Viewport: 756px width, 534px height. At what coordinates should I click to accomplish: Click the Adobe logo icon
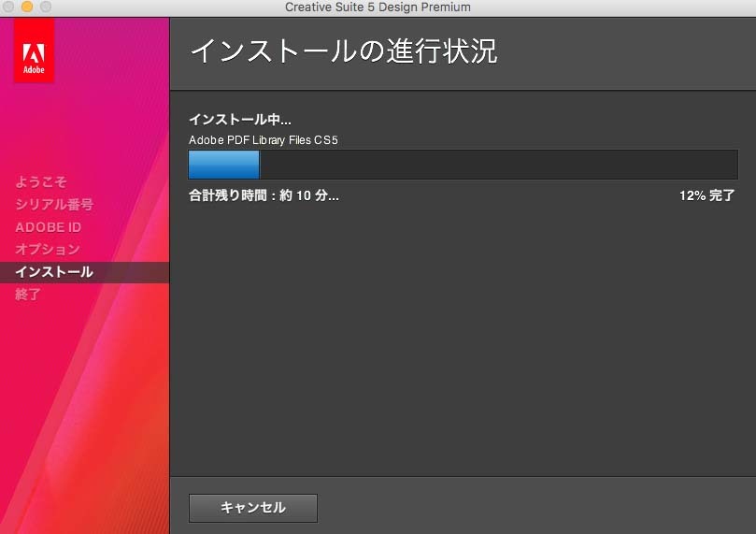coord(34,51)
